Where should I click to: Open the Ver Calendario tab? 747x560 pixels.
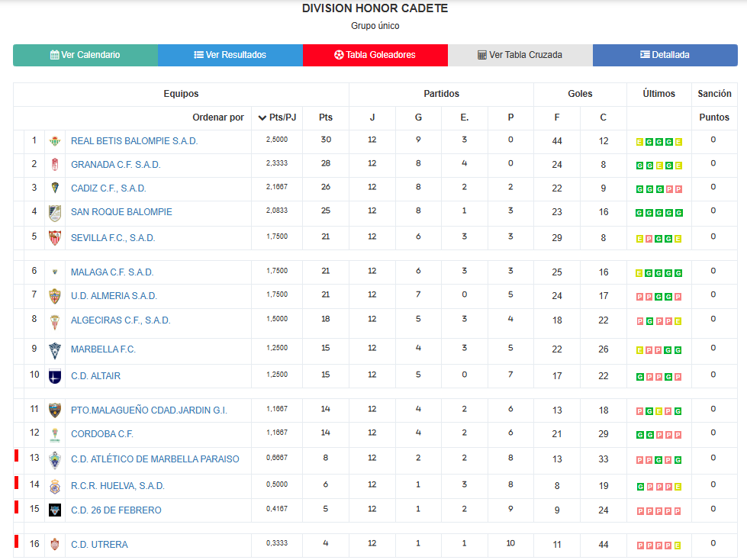[85, 55]
